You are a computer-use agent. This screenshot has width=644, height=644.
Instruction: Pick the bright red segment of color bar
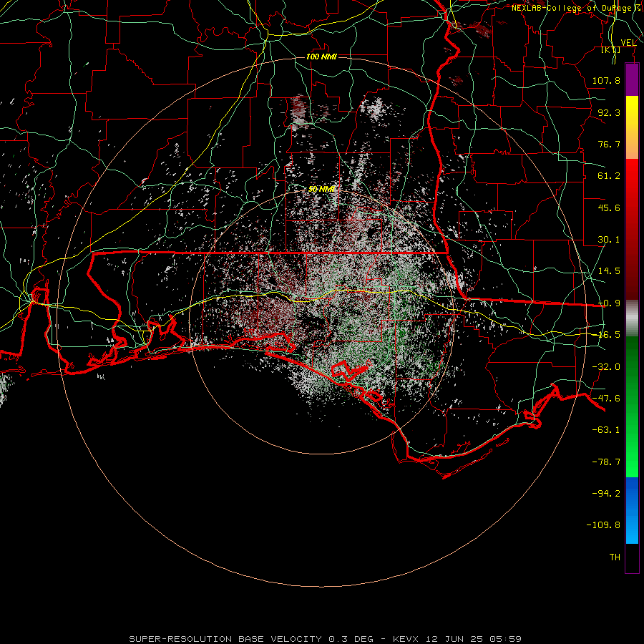coord(632,181)
